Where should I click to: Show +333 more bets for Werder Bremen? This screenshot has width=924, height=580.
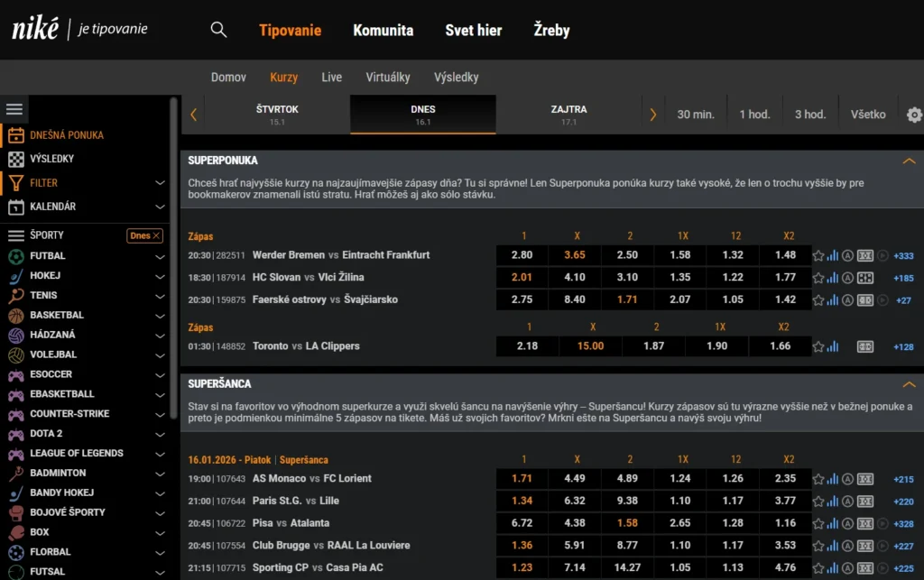(902, 255)
